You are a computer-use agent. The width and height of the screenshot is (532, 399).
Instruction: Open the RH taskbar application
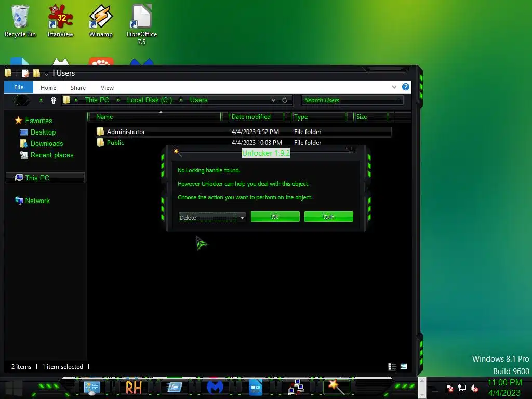(x=134, y=388)
